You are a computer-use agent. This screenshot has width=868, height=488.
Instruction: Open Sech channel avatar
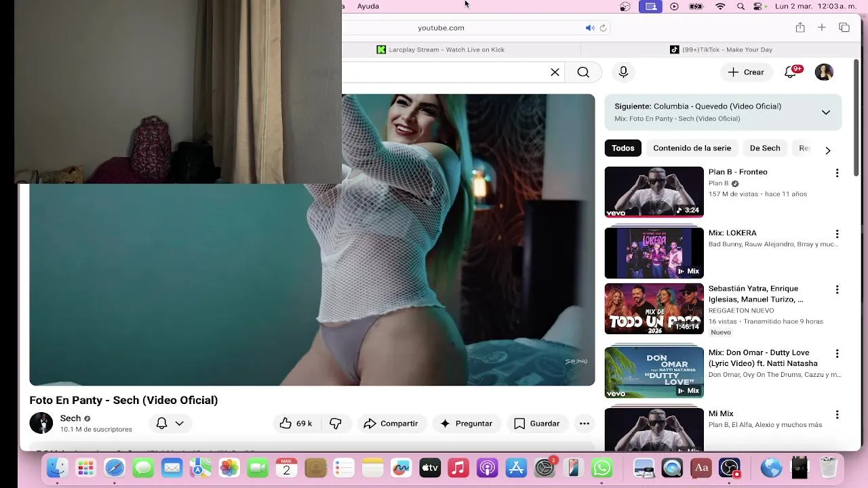coord(41,423)
